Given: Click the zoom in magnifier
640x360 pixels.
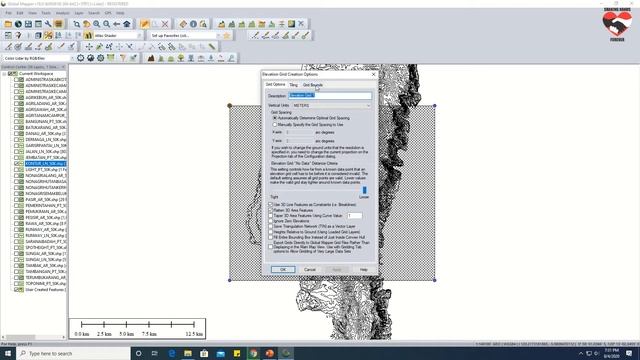Looking at the screenshot, I should [97, 24].
